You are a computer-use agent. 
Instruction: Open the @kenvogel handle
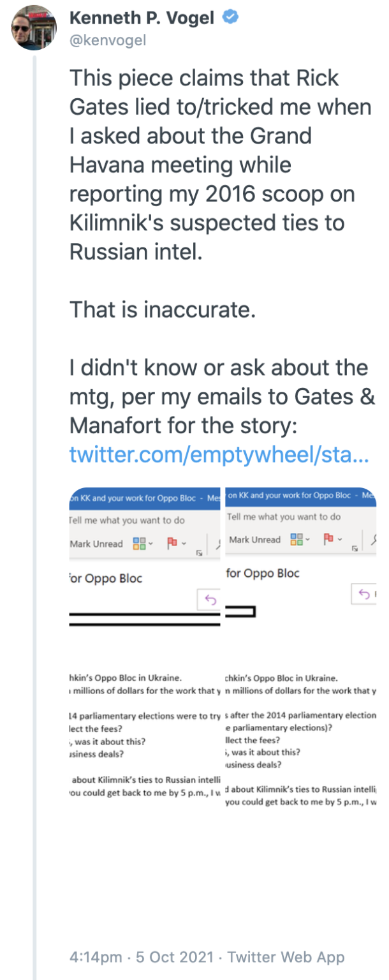tap(108, 40)
